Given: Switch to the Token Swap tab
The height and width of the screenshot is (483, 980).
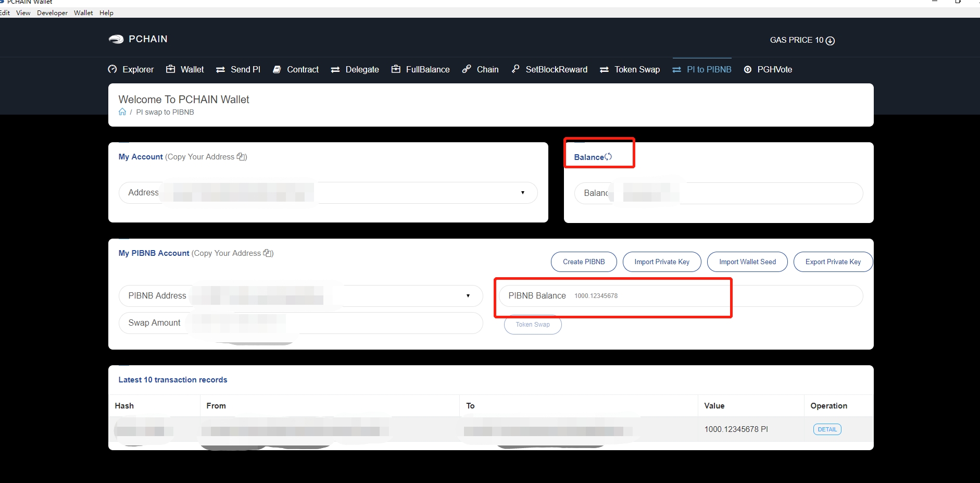Looking at the screenshot, I should pos(630,69).
